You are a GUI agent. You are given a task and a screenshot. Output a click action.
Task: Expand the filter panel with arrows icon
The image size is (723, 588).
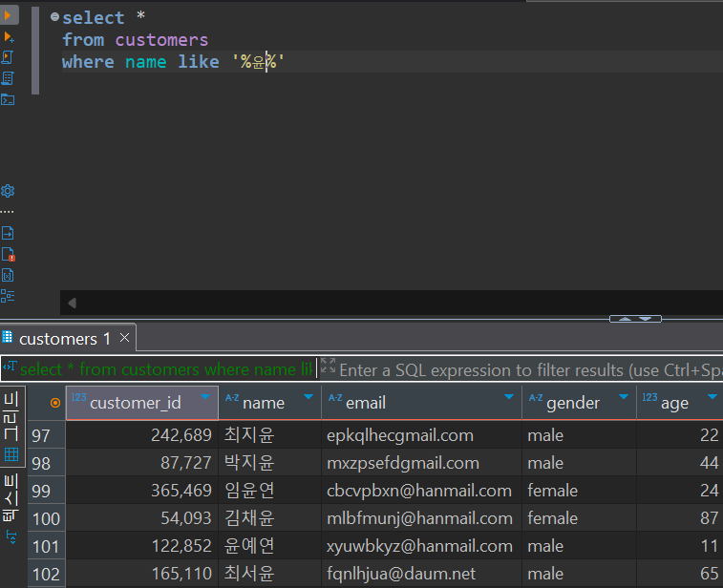(328, 366)
